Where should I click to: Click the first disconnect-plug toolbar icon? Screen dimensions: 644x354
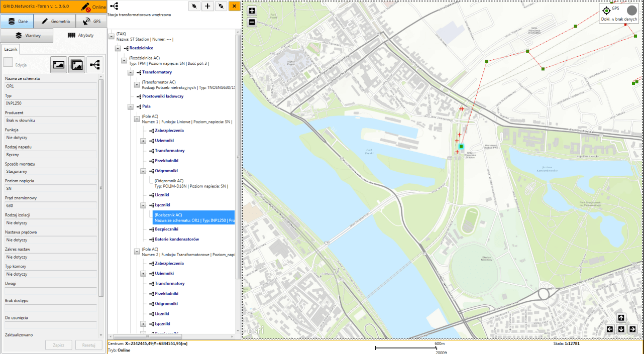tap(194, 6)
